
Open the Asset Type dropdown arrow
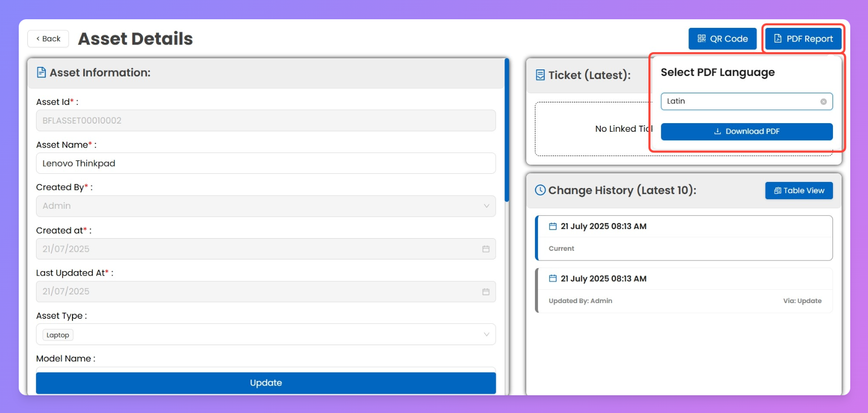coord(486,334)
